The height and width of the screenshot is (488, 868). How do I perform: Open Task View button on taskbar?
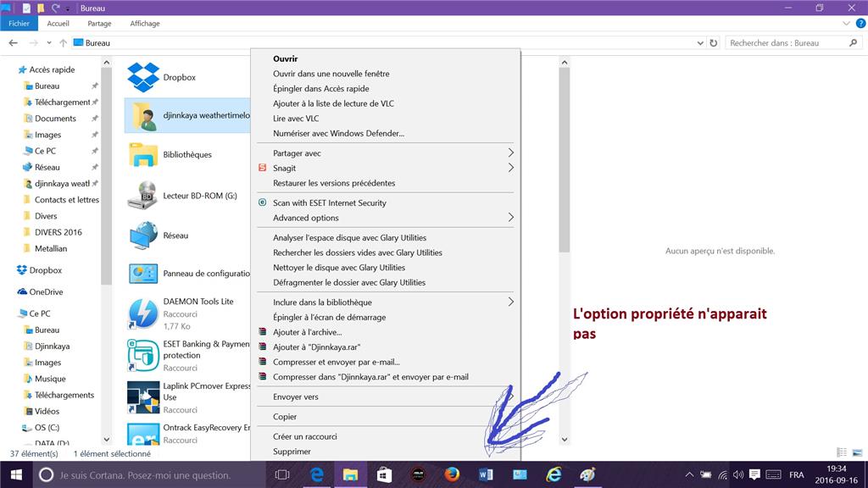coord(282,474)
